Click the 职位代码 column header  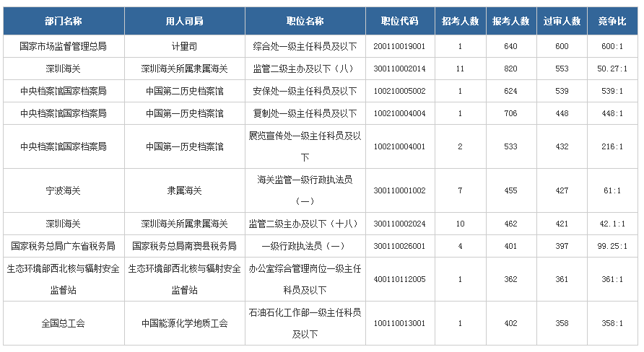tap(400, 21)
